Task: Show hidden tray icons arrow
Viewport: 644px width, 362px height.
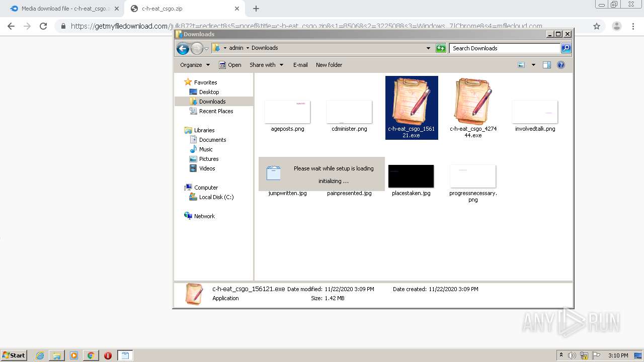Action: pos(561,355)
